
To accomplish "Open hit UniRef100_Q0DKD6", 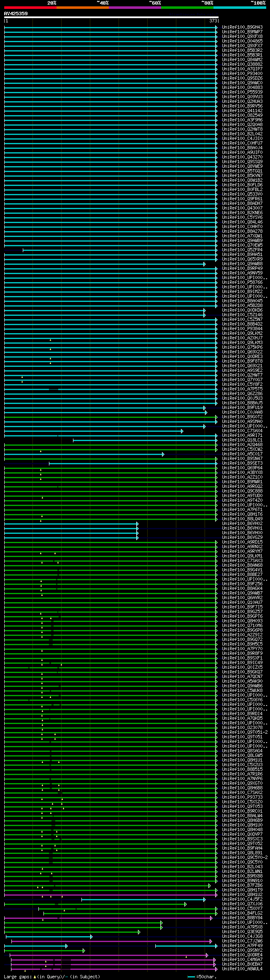I will (242, 310).
